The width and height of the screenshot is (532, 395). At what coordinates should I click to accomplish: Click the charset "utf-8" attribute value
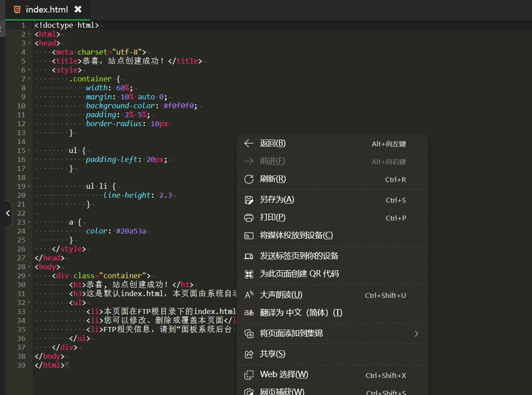(127, 52)
